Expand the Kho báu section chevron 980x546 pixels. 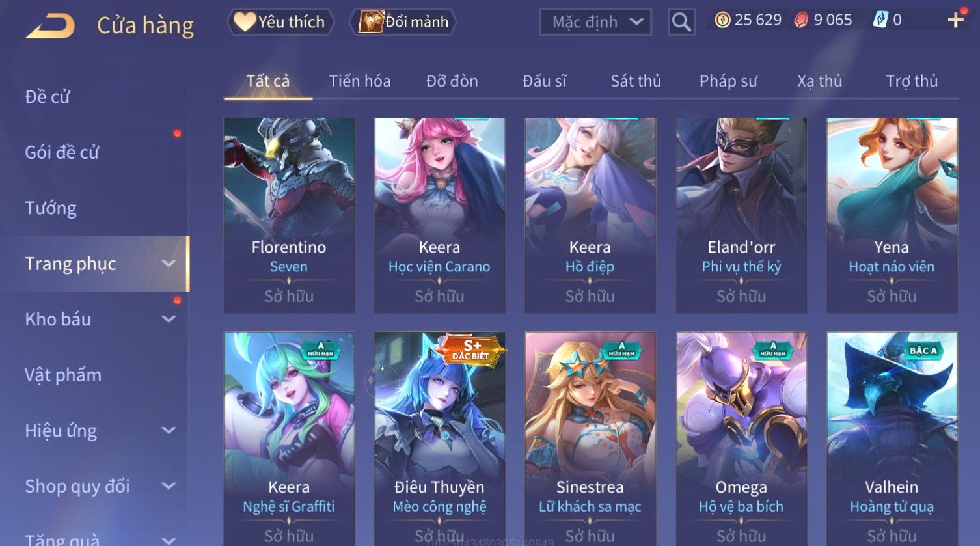coord(169,319)
